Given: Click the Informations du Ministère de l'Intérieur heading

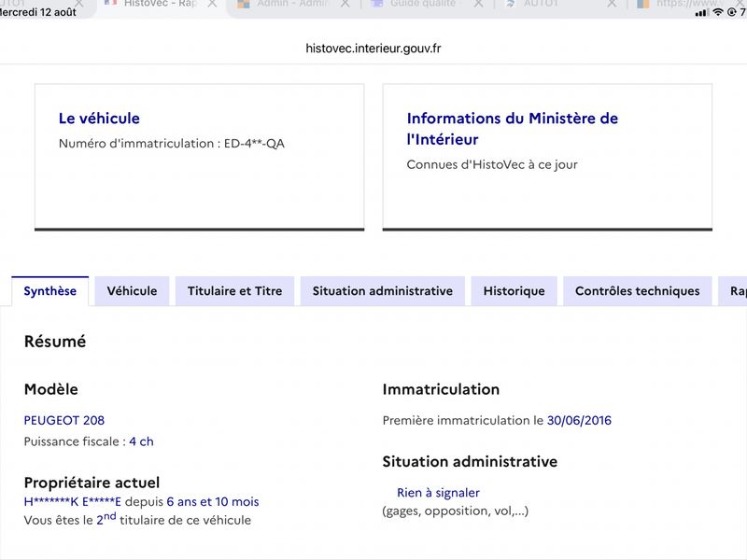Looking at the screenshot, I should pyautogui.click(x=512, y=129).
